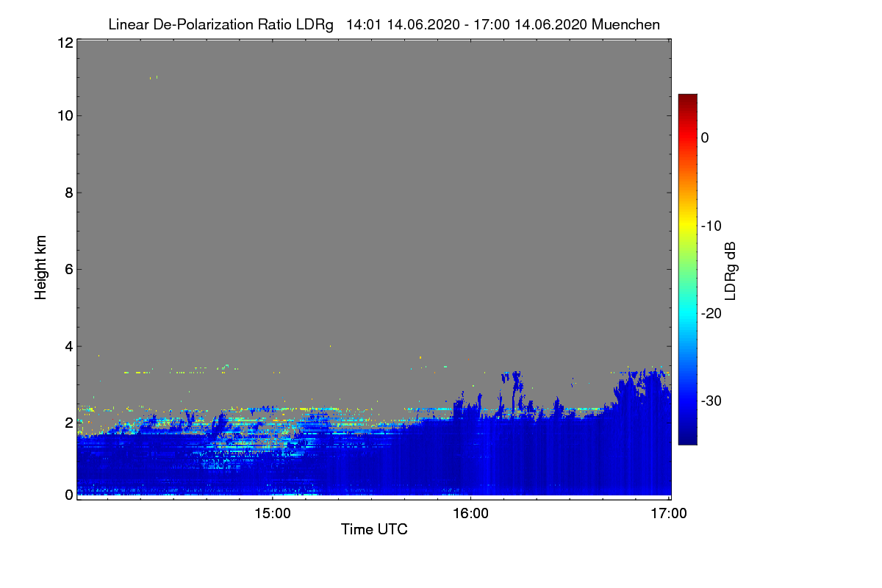Click the 17:00 time tick label
882x588 pixels.
pyautogui.click(x=669, y=514)
